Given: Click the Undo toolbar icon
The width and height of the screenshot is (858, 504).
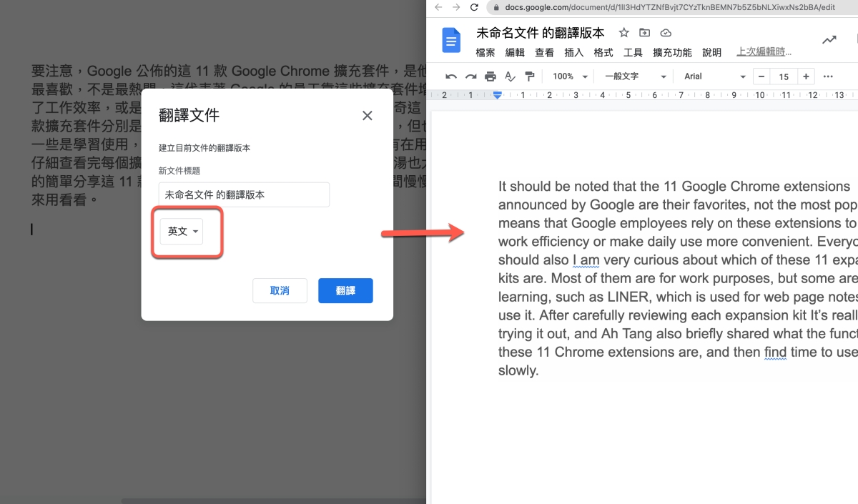Looking at the screenshot, I should click(x=451, y=76).
